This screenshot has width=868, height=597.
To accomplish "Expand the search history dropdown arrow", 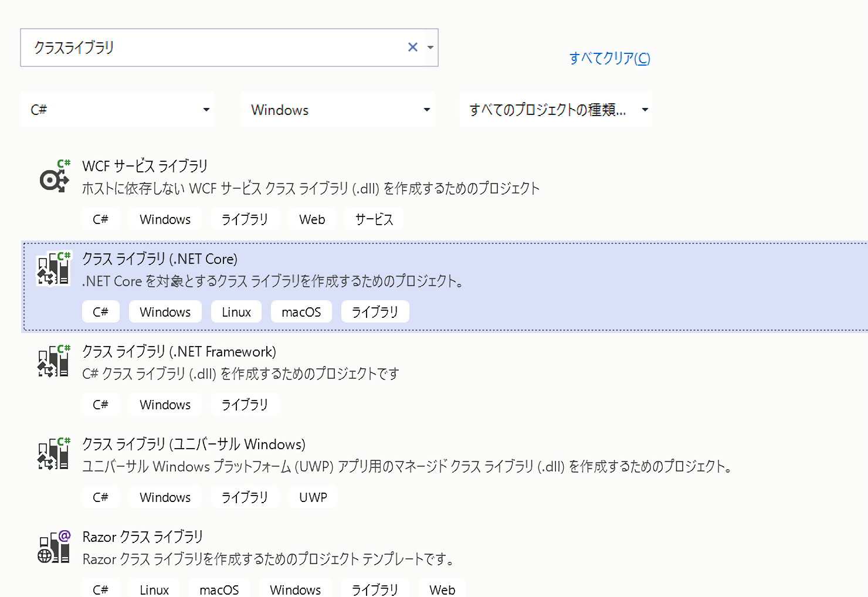I will click(x=431, y=48).
